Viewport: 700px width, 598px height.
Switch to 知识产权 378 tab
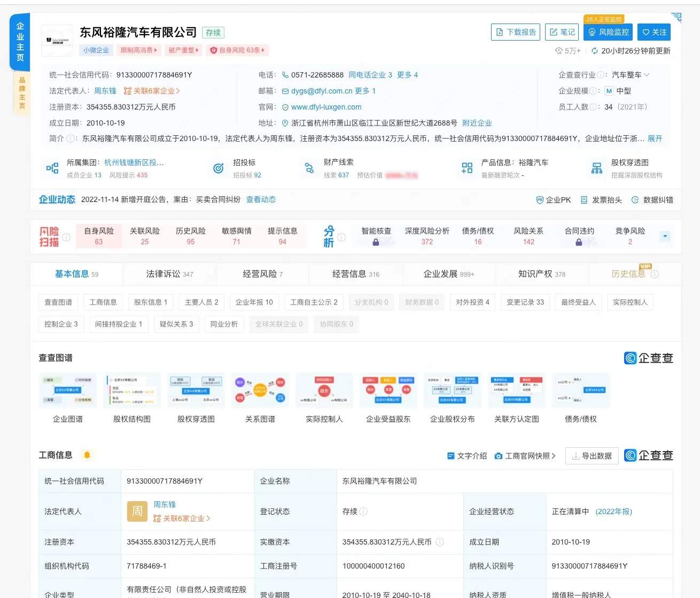pos(541,274)
